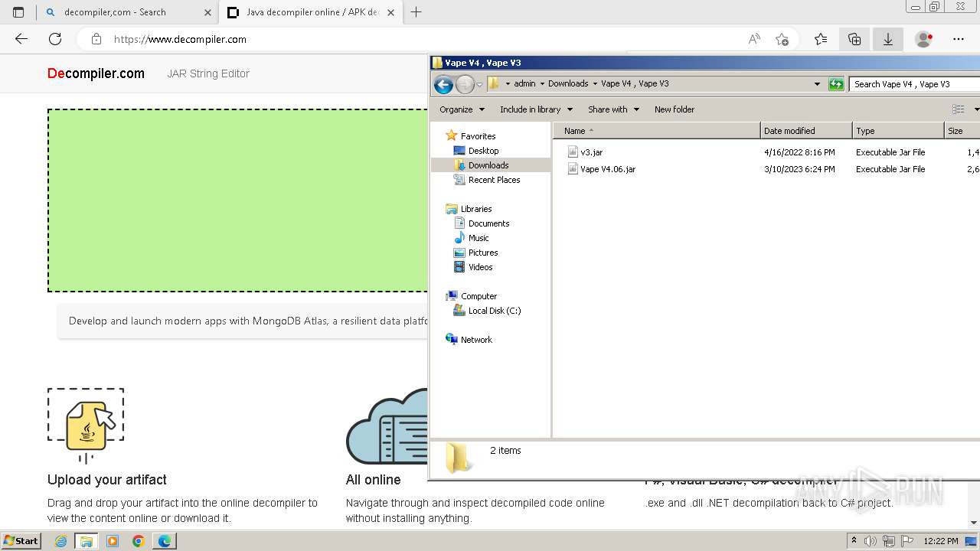Select Downloads in navigation pane
Image resolution: width=980 pixels, height=551 pixels.
coord(488,165)
